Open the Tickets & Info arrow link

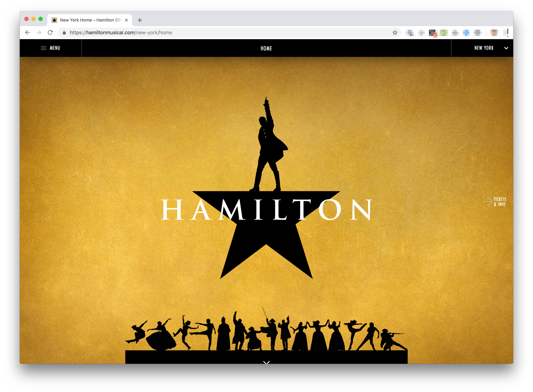(495, 202)
